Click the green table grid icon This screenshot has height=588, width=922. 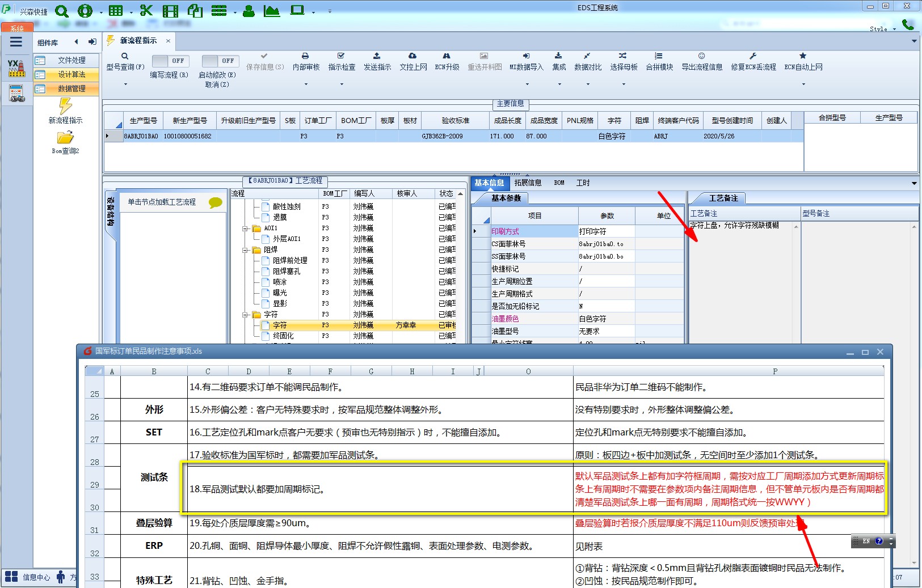[x=116, y=11]
